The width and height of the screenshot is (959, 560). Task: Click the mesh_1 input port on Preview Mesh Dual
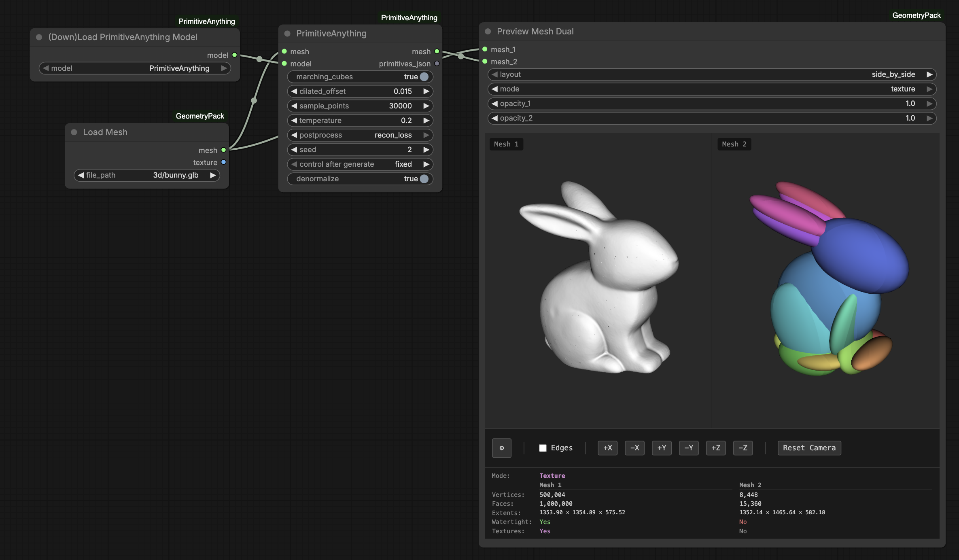pyautogui.click(x=485, y=49)
